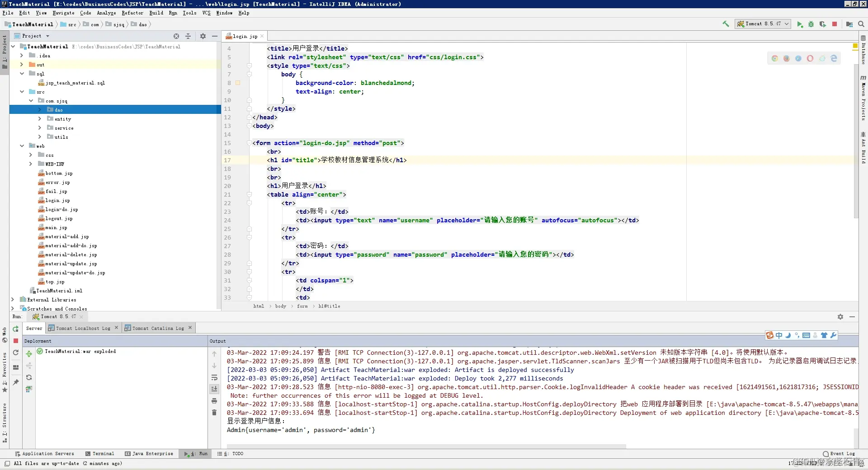This screenshot has width=868, height=470.
Task: Select material-add.jsp in the project tree
Action: [67, 236]
